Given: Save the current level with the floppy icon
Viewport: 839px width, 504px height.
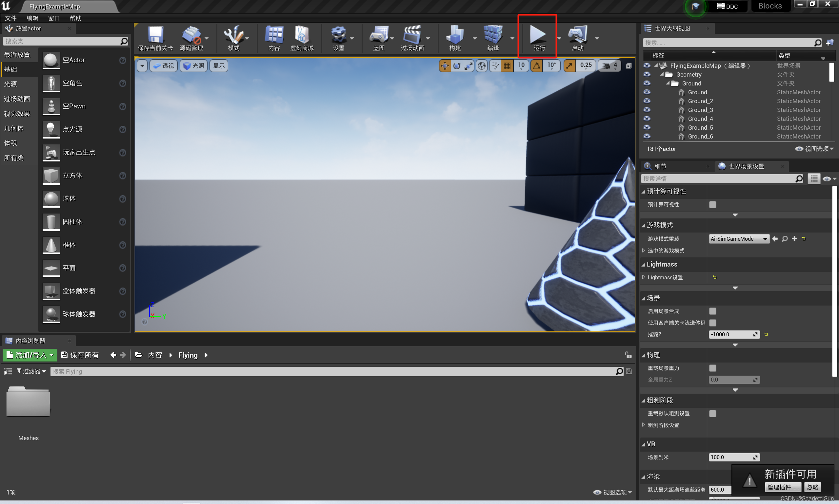Looking at the screenshot, I should [x=155, y=35].
